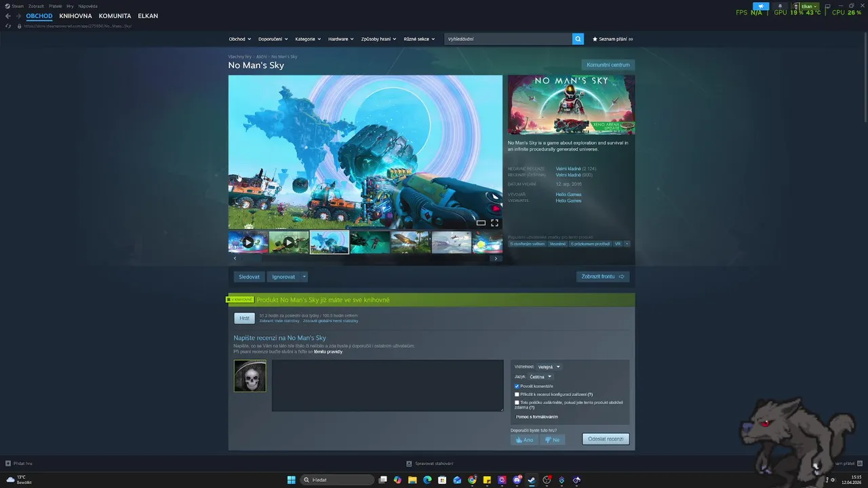Click the Přidat hru plus icon

tap(8, 464)
